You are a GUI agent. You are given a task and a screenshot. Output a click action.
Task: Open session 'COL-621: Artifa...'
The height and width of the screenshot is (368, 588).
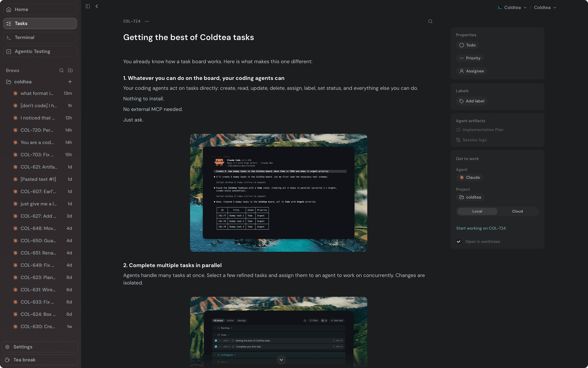(43, 167)
